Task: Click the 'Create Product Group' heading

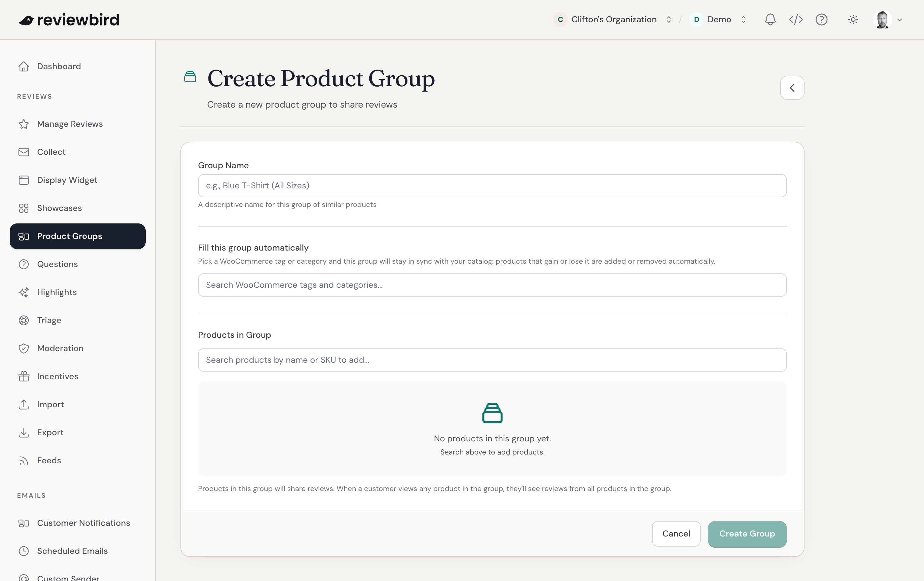Action: pos(321,79)
